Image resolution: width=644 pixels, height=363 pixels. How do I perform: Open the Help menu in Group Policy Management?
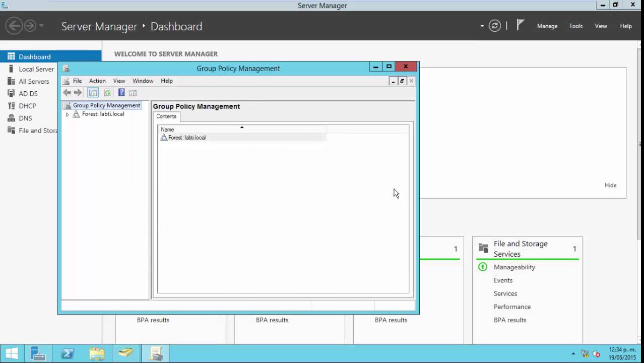(x=167, y=81)
